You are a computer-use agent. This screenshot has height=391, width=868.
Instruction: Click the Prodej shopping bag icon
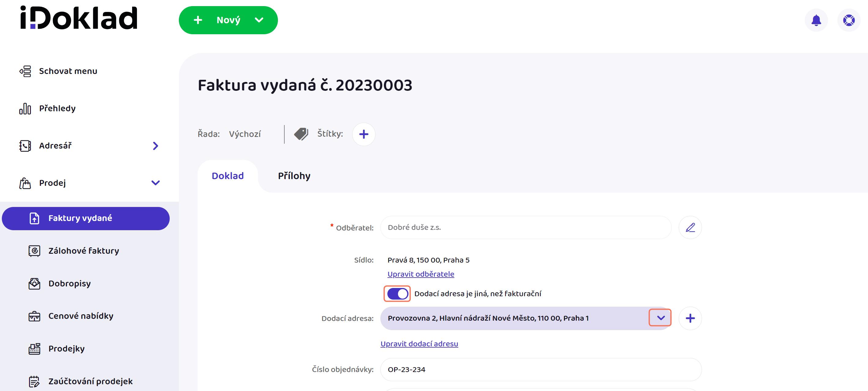25,183
